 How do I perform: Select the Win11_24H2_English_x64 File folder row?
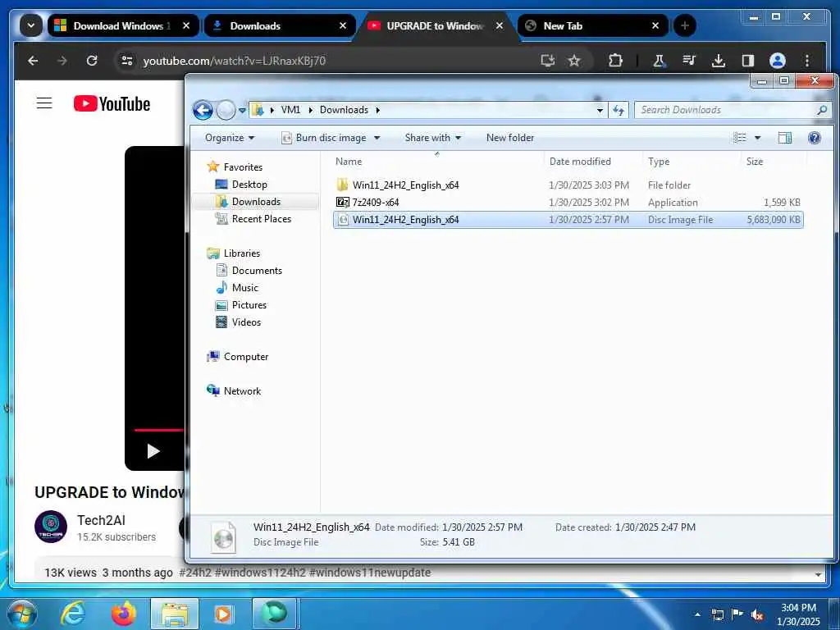tap(568, 185)
